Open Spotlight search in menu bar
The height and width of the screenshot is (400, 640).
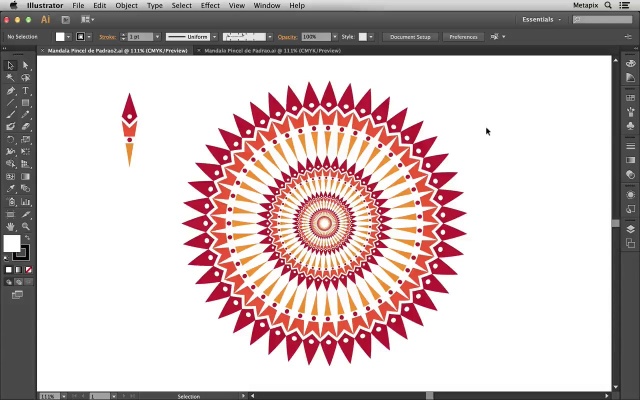point(608,5)
